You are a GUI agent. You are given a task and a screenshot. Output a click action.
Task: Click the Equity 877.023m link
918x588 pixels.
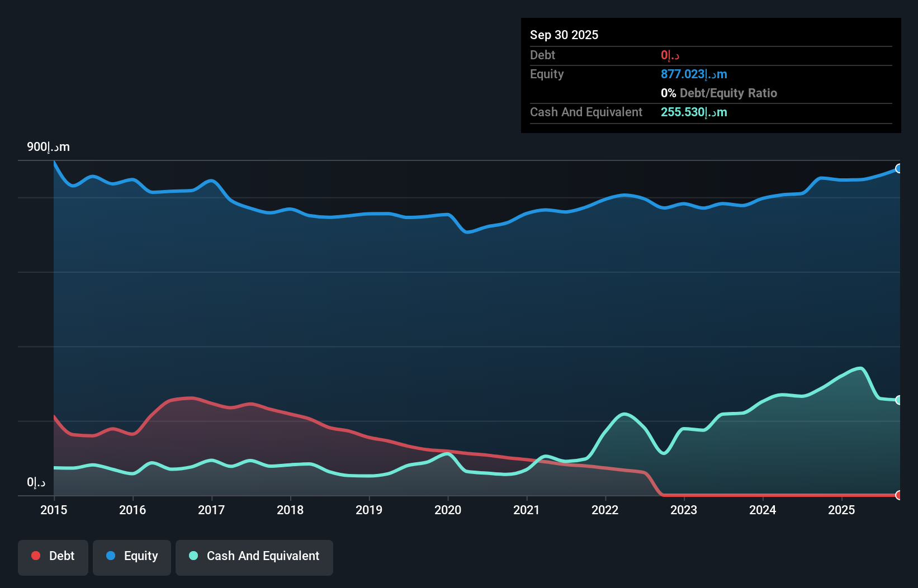694,74
